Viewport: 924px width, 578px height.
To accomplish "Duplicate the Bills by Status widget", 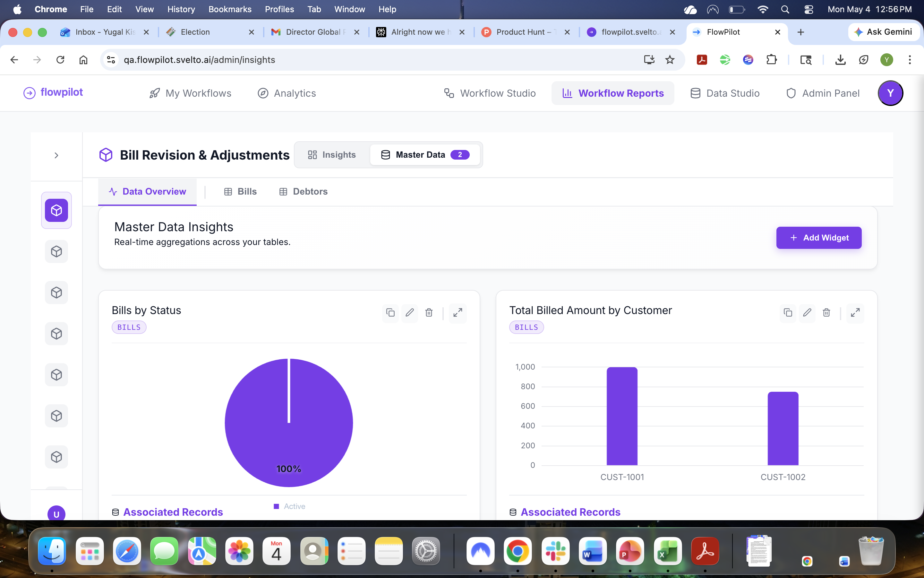I will 390,313.
